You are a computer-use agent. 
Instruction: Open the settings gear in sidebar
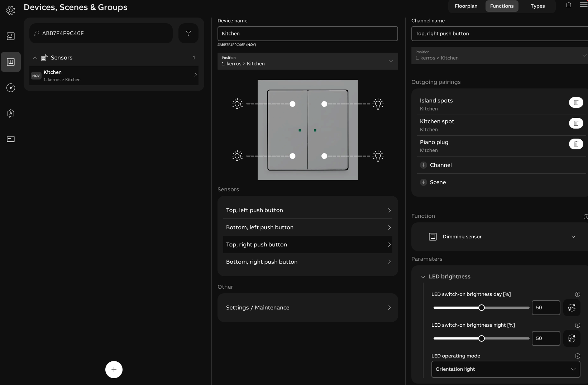pos(11,10)
